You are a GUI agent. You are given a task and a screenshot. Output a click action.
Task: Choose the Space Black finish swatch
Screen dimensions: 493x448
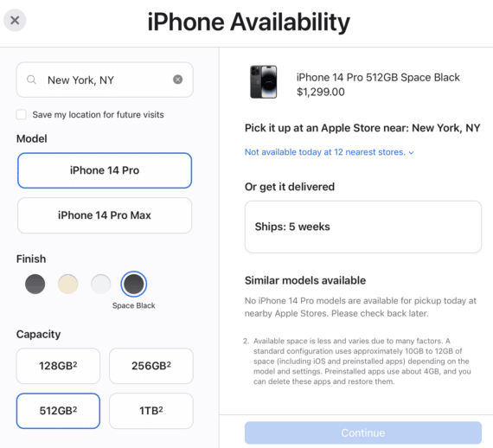(x=133, y=284)
